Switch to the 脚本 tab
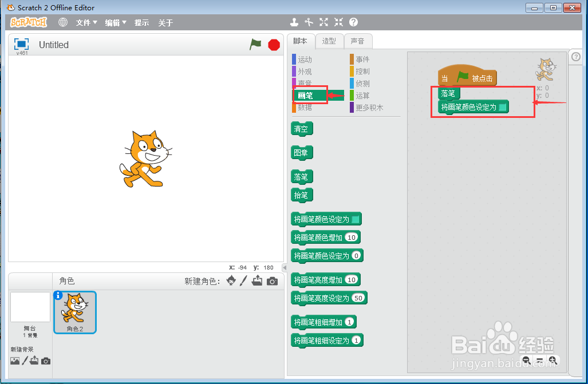The image size is (588, 384). [x=301, y=41]
